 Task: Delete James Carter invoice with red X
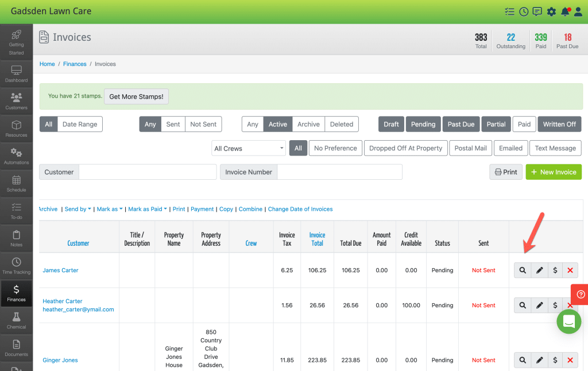tap(570, 270)
